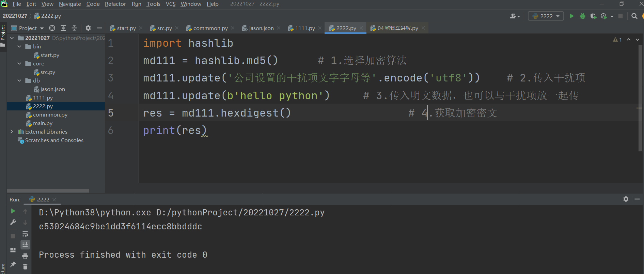Switch to the start.py editor tab
644x274 pixels.
126,28
